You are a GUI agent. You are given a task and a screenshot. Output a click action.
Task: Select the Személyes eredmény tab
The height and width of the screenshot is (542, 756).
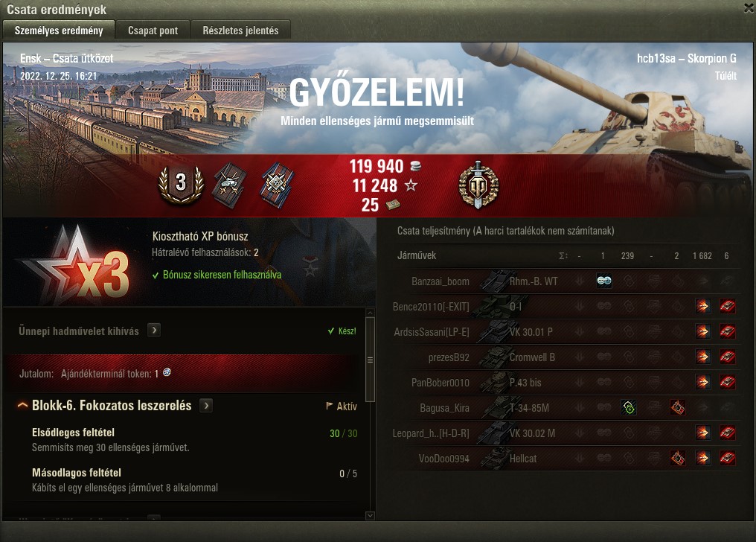point(59,31)
